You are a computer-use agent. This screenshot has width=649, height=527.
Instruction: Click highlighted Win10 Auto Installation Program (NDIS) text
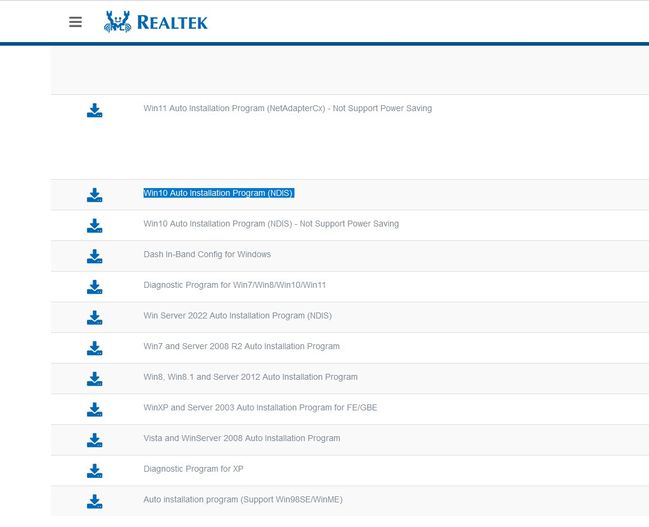click(219, 193)
